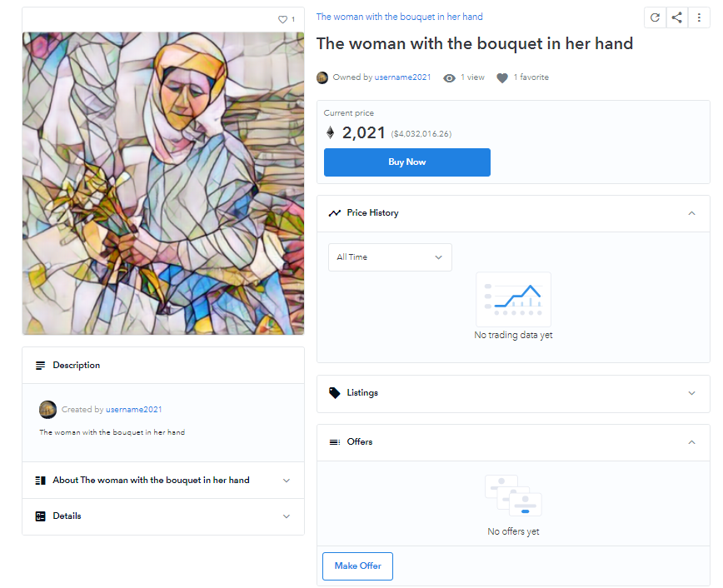Expand the About The woman section
The height and width of the screenshot is (588, 723).
(x=287, y=481)
